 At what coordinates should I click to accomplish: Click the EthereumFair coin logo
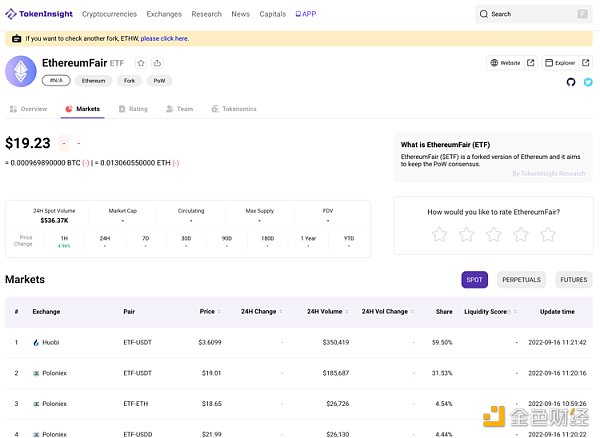[21, 71]
